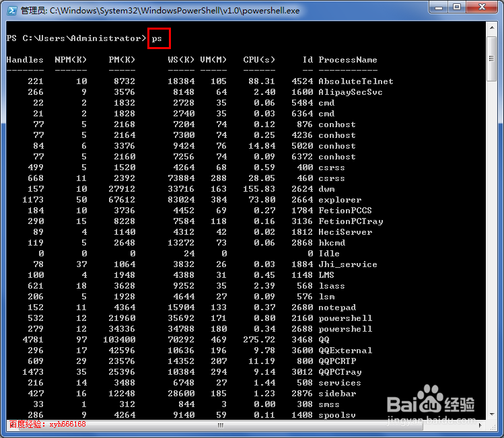The height and width of the screenshot is (438, 504).
Task: Click conhost process with Id 6372
Action: point(337,157)
